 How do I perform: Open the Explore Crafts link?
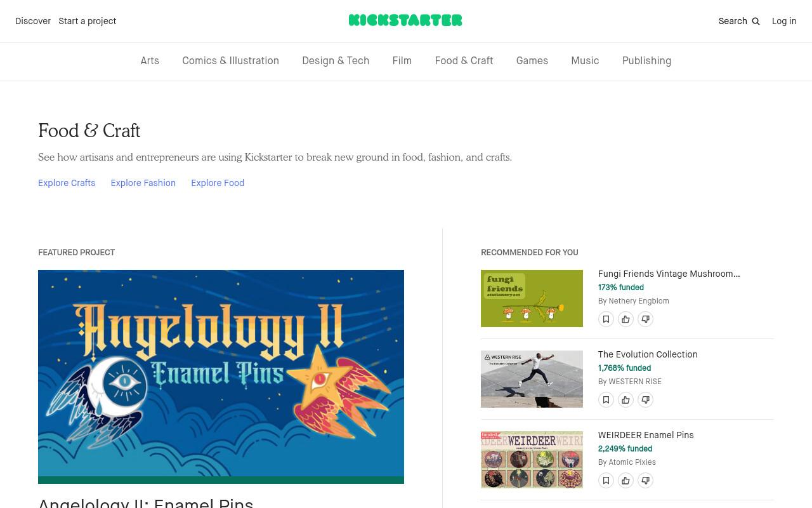pyautogui.click(x=67, y=183)
